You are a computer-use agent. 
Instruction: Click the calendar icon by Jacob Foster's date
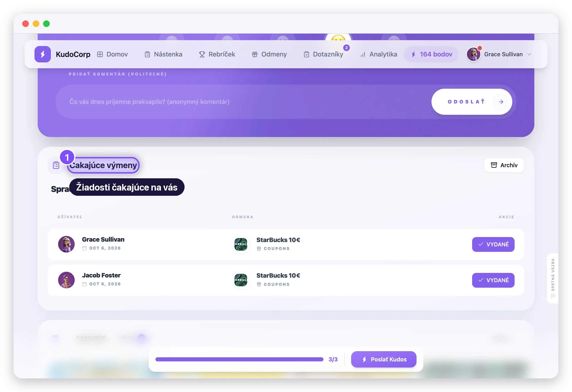[84, 284]
